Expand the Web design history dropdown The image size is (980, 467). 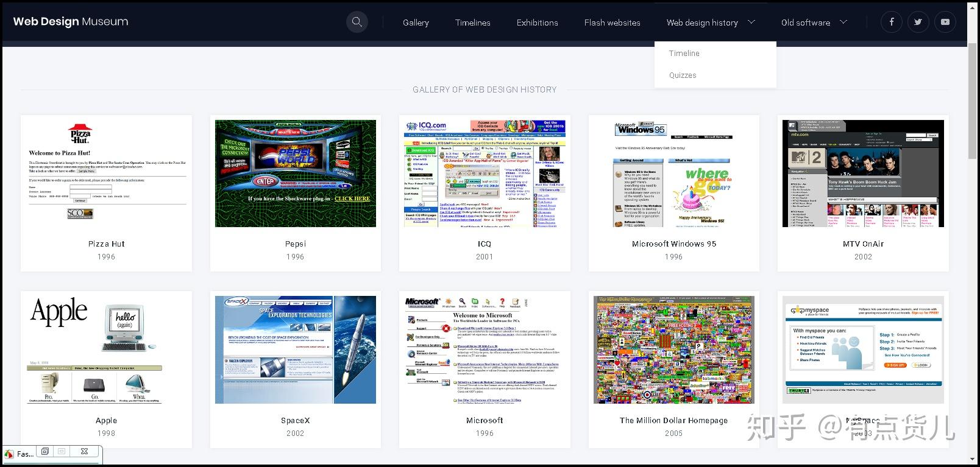coord(711,23)
